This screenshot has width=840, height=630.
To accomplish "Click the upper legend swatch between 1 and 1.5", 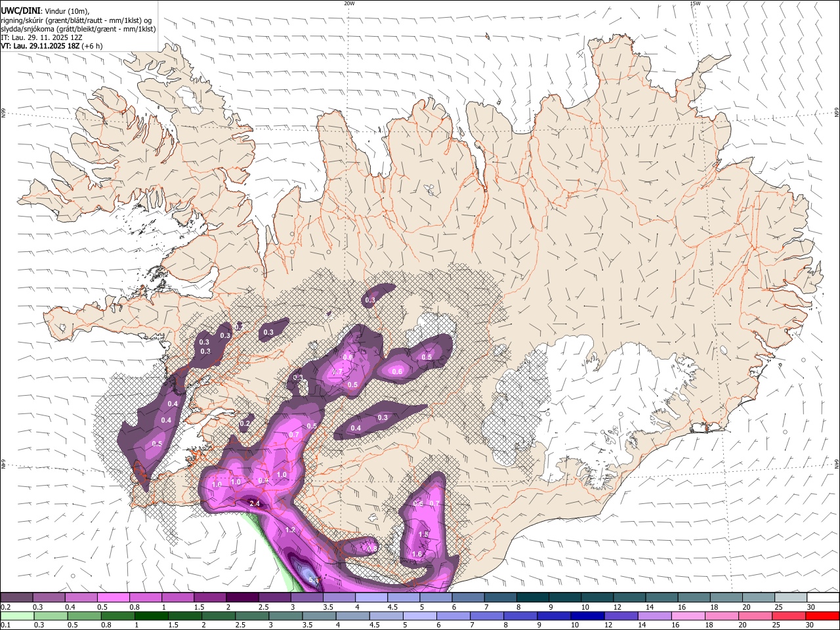I will tap(177, 598).
